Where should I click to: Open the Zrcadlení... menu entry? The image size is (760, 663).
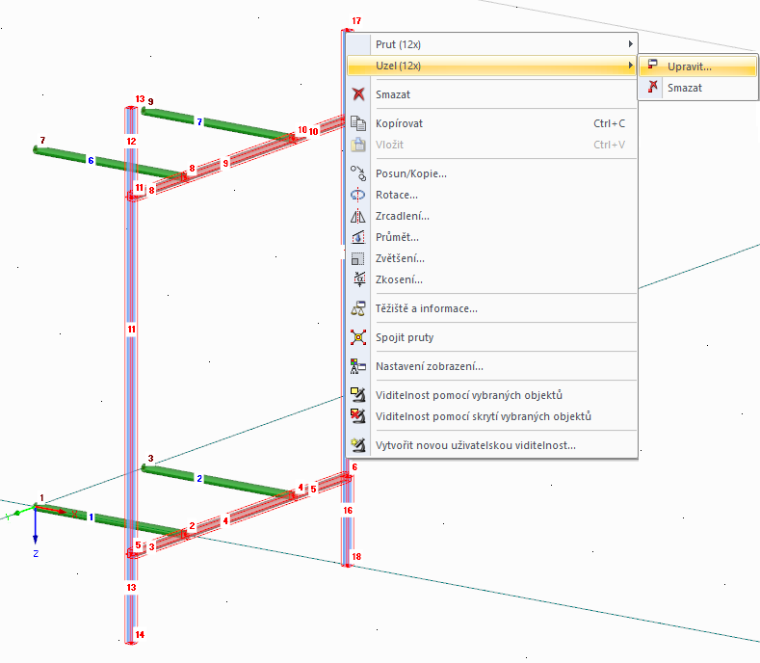click(491, 216)
